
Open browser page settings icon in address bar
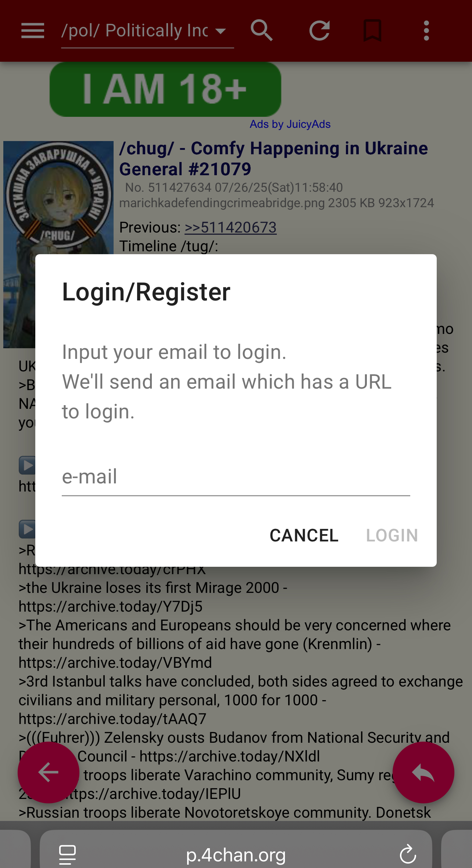(x=68, y=854)
